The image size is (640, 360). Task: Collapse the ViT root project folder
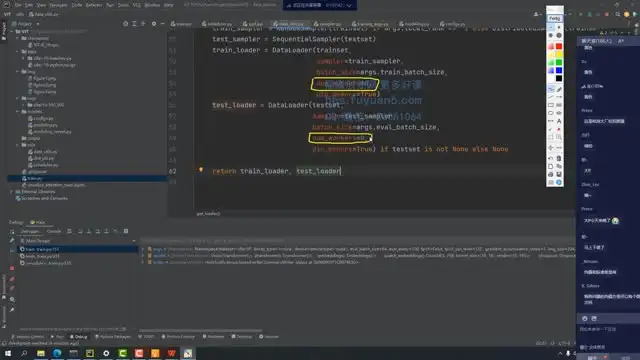tap(12, 31)
